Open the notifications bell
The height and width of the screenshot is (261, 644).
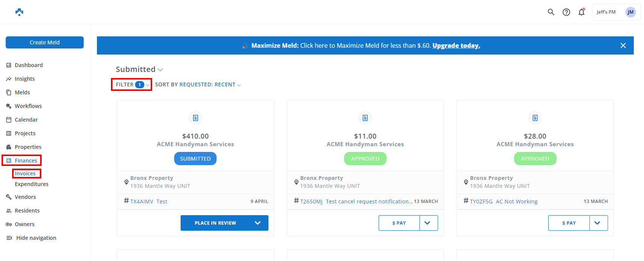pos(581,12)
